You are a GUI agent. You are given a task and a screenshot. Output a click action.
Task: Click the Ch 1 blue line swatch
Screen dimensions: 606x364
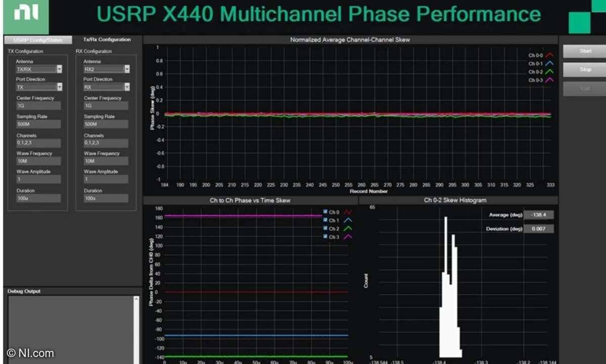click(x=348, y=220)
